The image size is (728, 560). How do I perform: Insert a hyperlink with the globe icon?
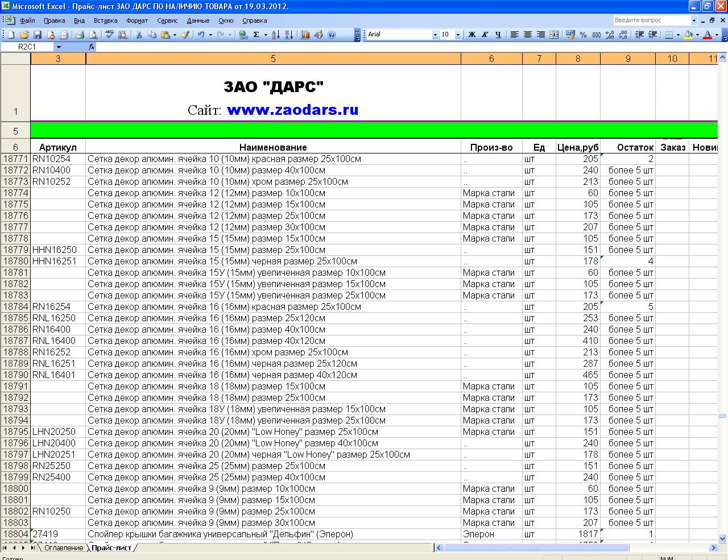coord(243,35)
